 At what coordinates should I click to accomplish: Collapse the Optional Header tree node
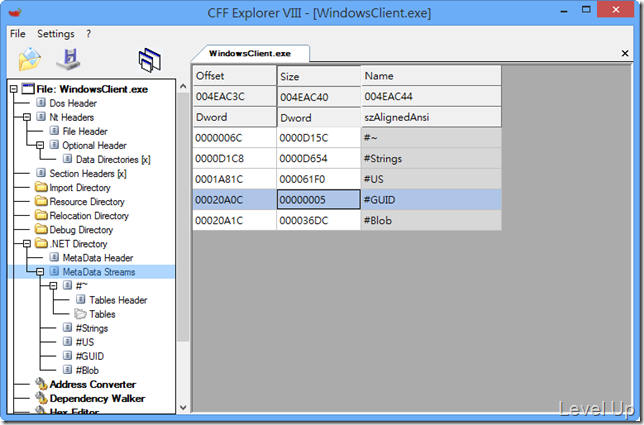tap(40, 145)
